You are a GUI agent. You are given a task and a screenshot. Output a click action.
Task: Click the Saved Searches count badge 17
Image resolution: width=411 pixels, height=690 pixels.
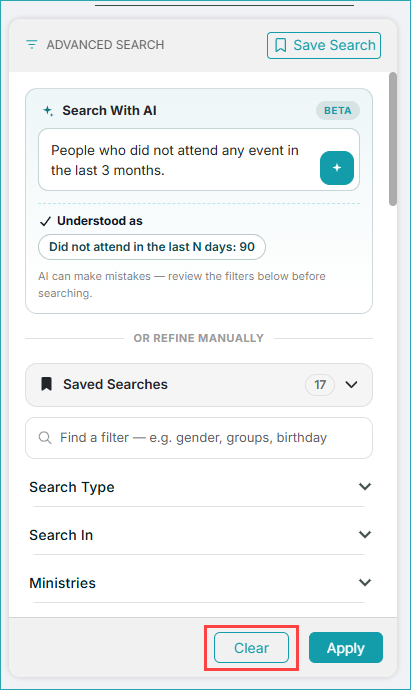tap(320, 385)
